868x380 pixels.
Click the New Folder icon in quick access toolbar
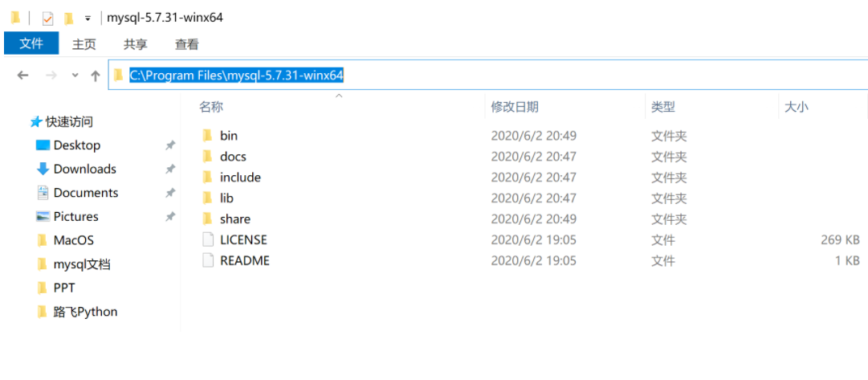(68, 18)
